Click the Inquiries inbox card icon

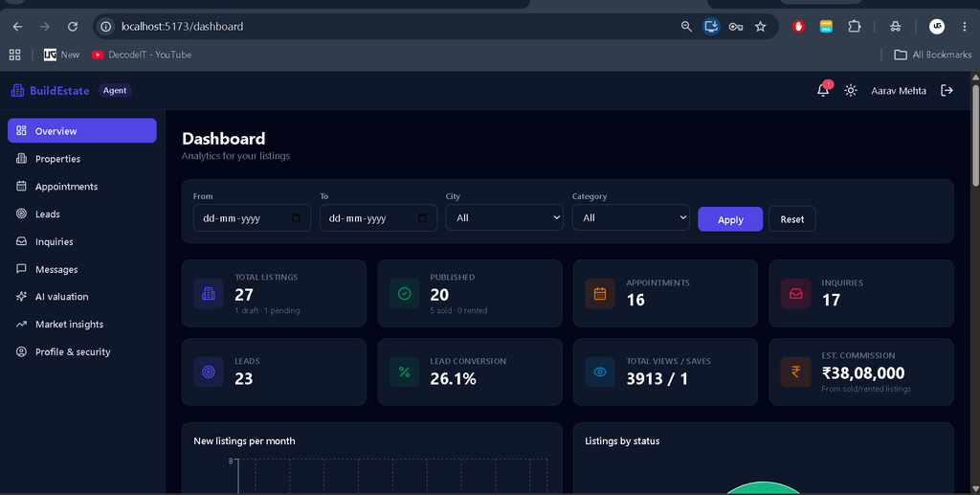[x=795, y=293]
